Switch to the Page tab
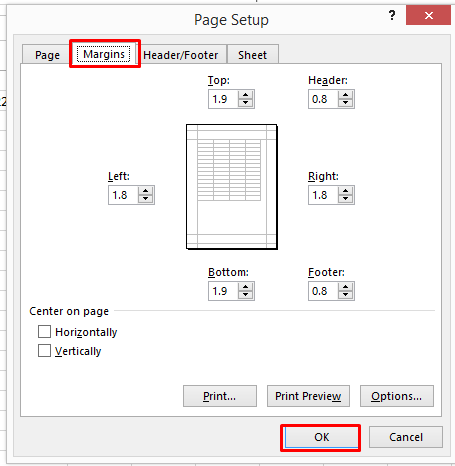This screenshot has height=466, width=455. click(x=47, y=55)
